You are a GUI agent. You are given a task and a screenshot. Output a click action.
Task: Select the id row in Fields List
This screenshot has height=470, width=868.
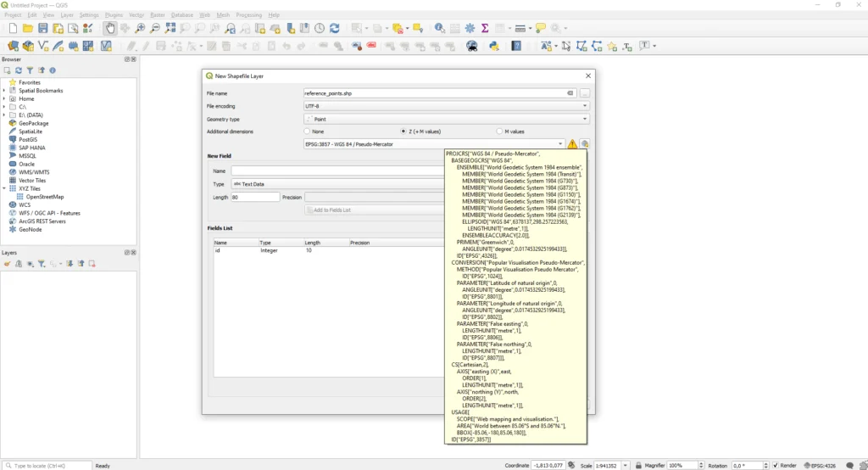click(x=329, y=250)
